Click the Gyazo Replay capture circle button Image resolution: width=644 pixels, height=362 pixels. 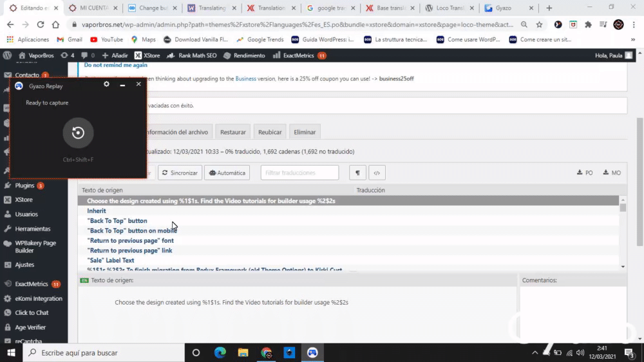coord(78,133)
